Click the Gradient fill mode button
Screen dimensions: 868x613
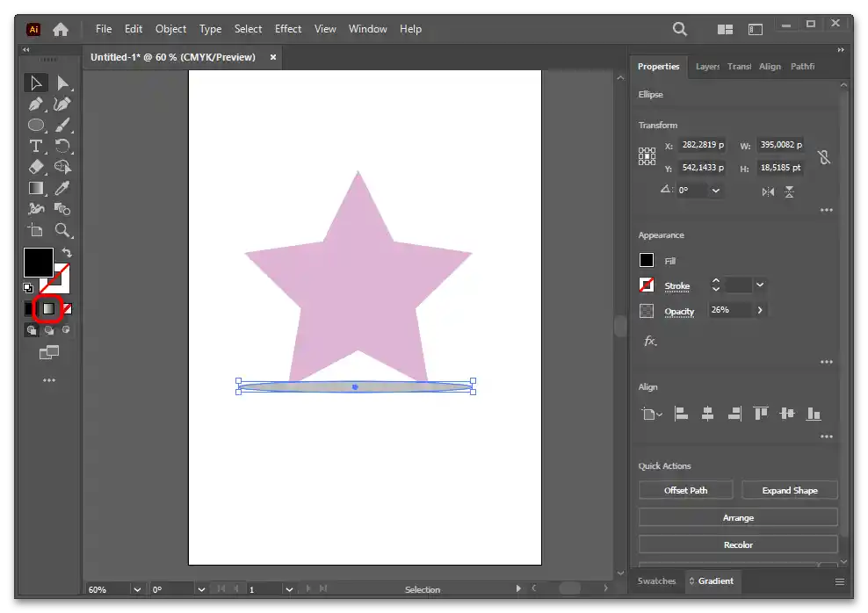(49, 309)
